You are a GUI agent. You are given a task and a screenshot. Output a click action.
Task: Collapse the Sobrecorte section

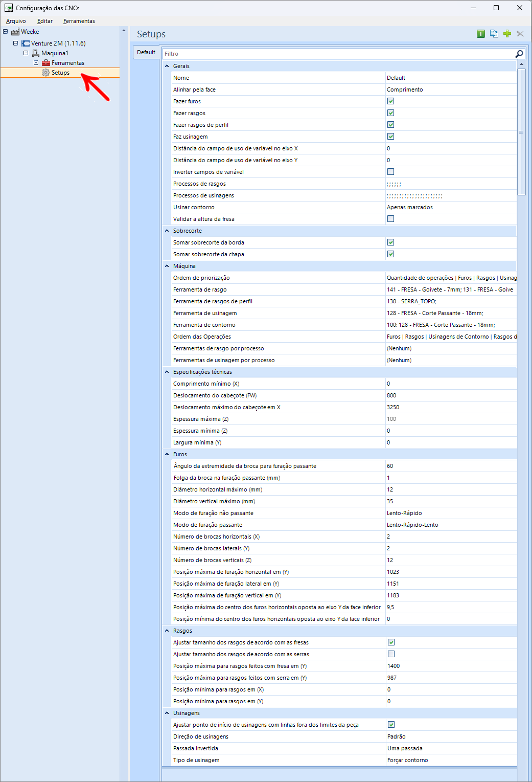[167, 231]
